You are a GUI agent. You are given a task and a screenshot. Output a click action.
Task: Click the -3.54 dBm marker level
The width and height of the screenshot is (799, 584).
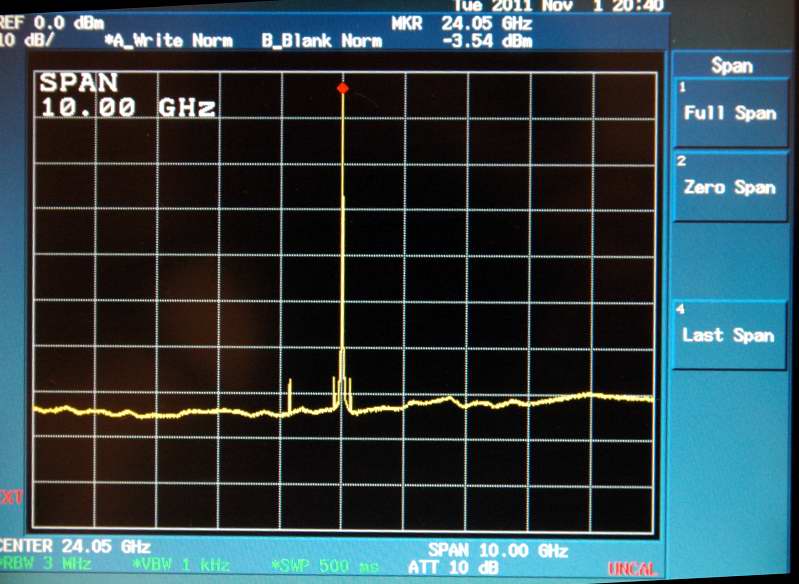pos(487,41)
